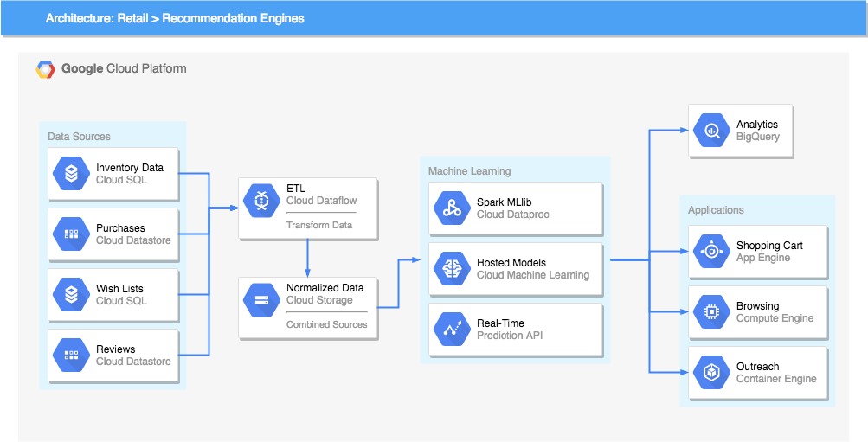Click the 'Reviews' label
This screenshot has height=442, width=868.
point(116,349)
